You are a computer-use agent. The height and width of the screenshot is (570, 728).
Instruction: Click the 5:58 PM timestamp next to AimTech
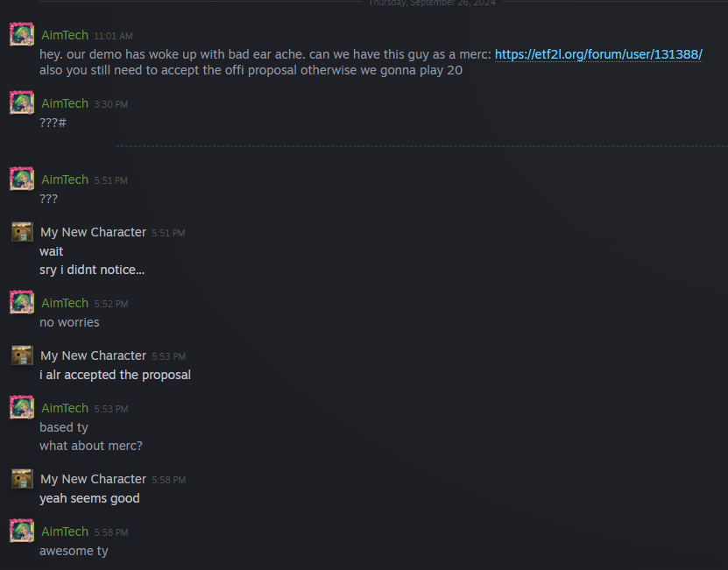click(x=111, y=532)
